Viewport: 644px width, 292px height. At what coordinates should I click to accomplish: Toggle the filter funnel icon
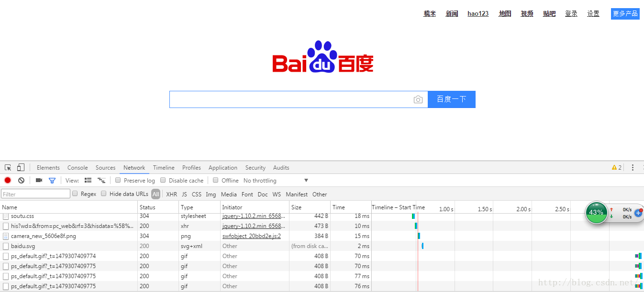(x=52, y=180)
